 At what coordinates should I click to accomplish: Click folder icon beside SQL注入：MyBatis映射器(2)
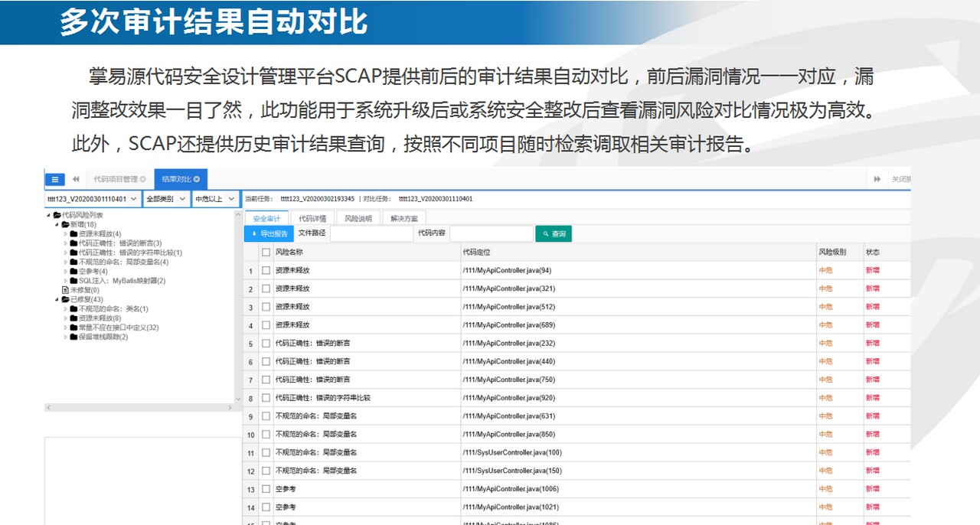point(74,281)
